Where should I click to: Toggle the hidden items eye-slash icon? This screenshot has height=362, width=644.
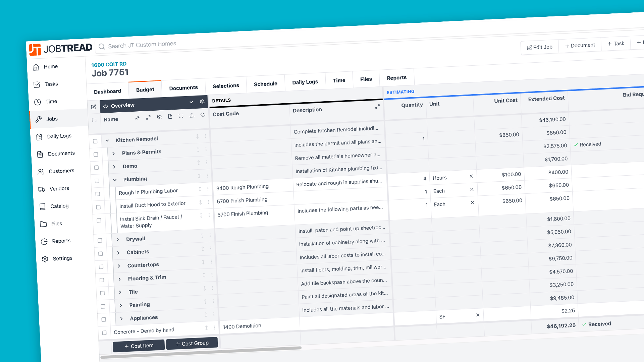[x=159, y=117]
